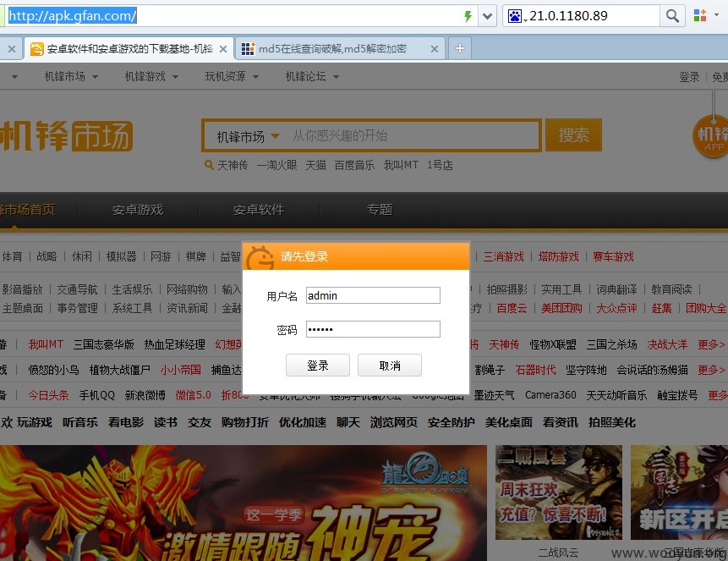Open the 机锋市场 search category dropdown
The width and height of the screenshot is (728, 561).
[x=249, y=136]
